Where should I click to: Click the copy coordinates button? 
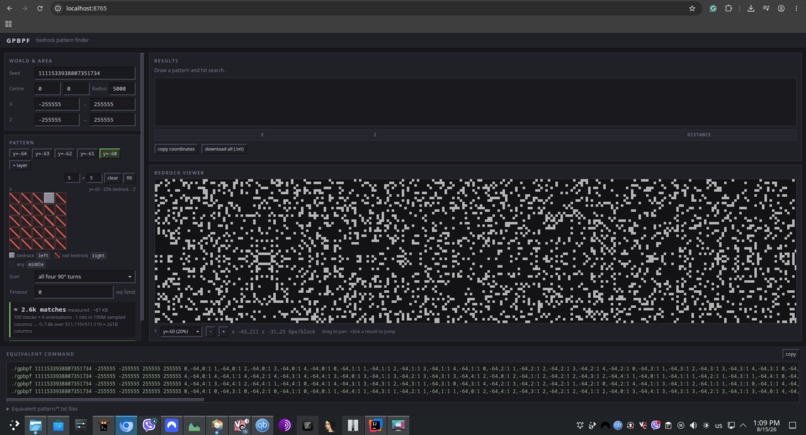click(x=176, y=149)
